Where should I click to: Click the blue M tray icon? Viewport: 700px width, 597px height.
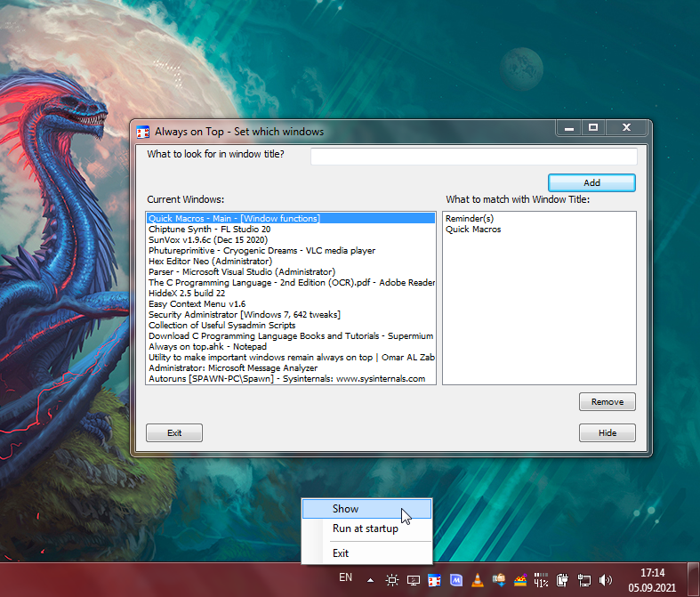pos(456,580)
